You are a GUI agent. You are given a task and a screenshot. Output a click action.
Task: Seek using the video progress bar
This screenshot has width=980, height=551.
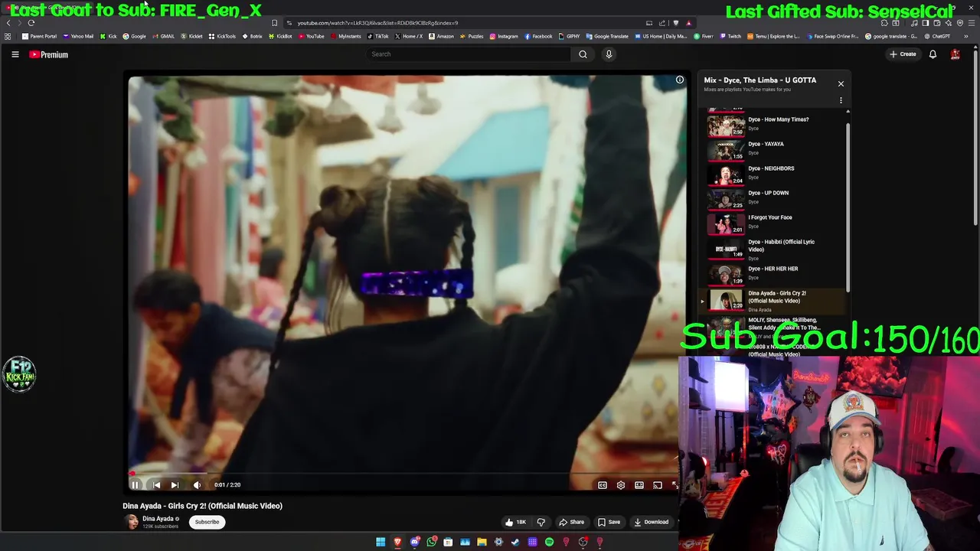pos(403,474)
